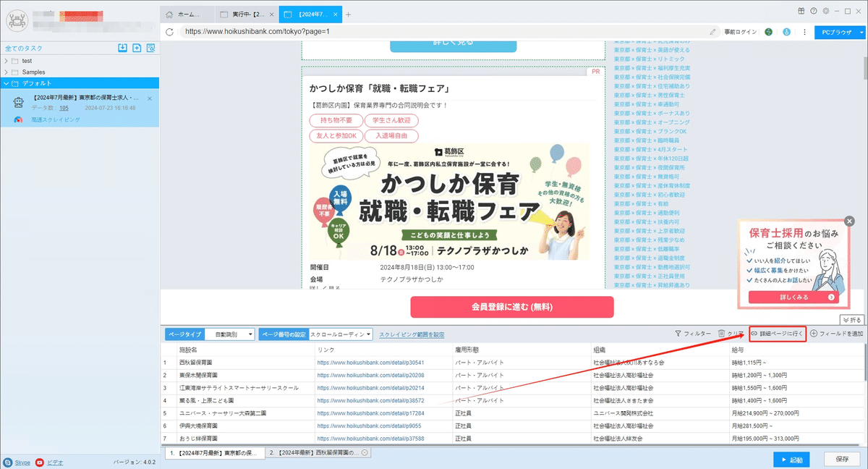Click the pencil edit icon in the URL bar
The height and width of the screenshot is (469, 868).
pyautogui.click(x=713, y=32)
